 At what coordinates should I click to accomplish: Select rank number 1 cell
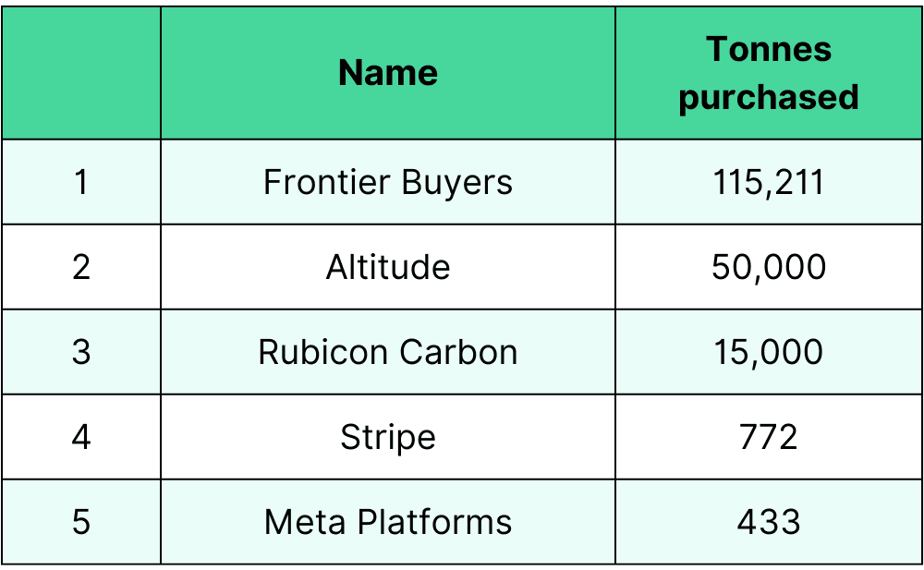[81, 182]
